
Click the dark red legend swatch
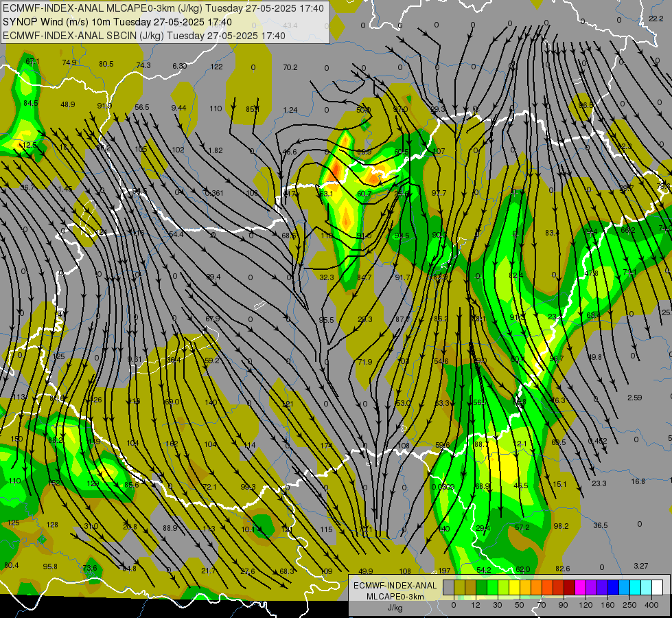click(569, 588)
